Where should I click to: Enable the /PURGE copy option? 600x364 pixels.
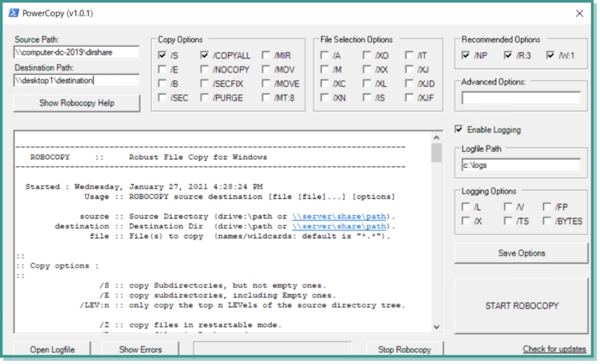[204, 98]
